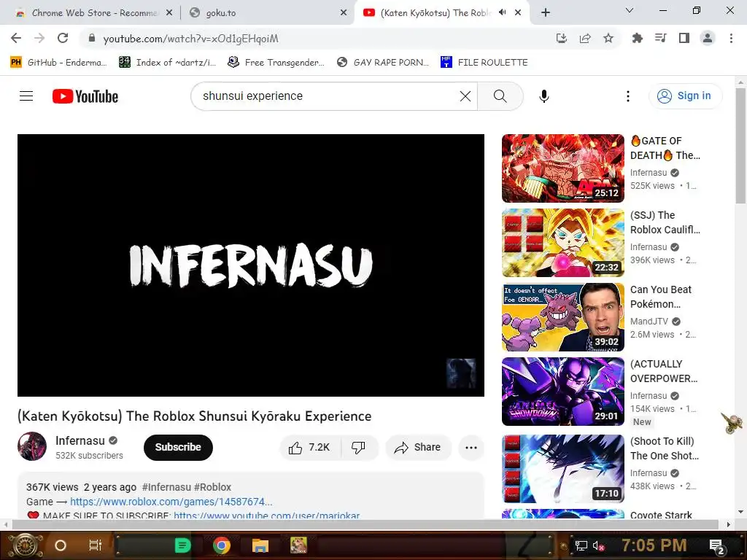Open ACTUALLY OVERPOWER video thumbnail
Screen dimensions: 747x560
[562, 392]
